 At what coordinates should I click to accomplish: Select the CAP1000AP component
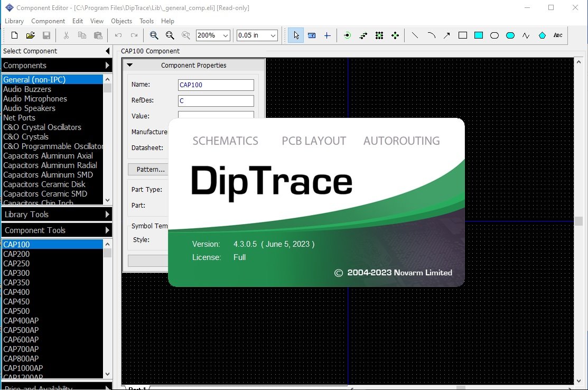tap(52, 368)
